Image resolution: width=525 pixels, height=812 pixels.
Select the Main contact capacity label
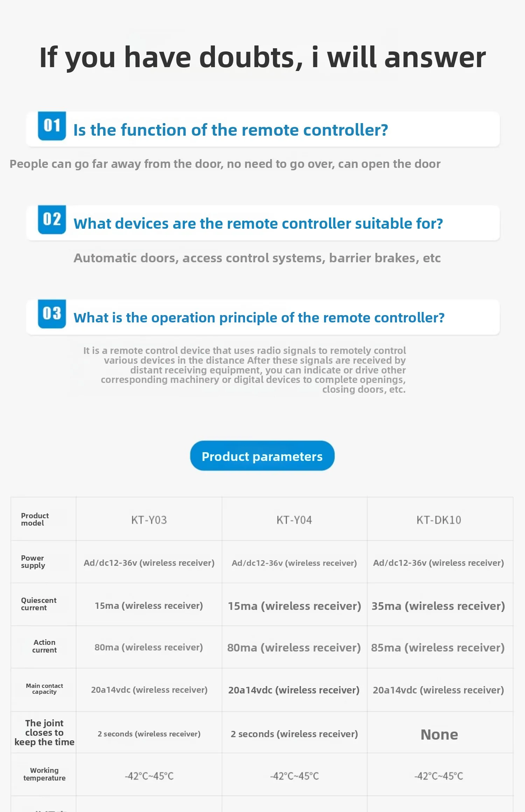44,689
